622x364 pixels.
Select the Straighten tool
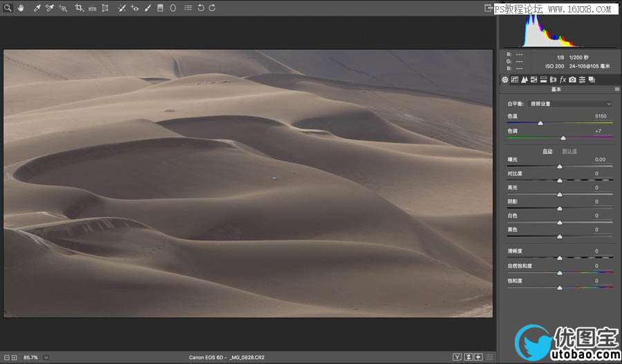(93, 8)
